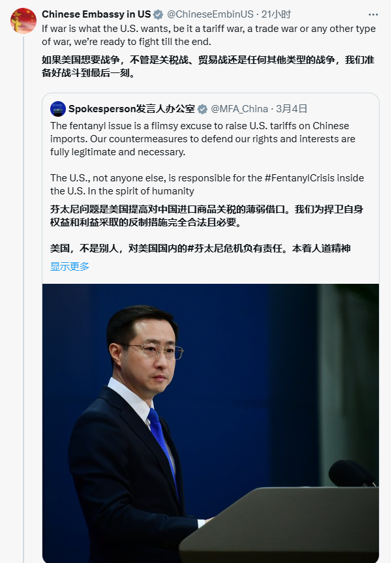The height and width of the screenshot is (563, 392).
Task: Click verified badge beside Spokesperson发言人办公室
Action: tap(202, 109)
